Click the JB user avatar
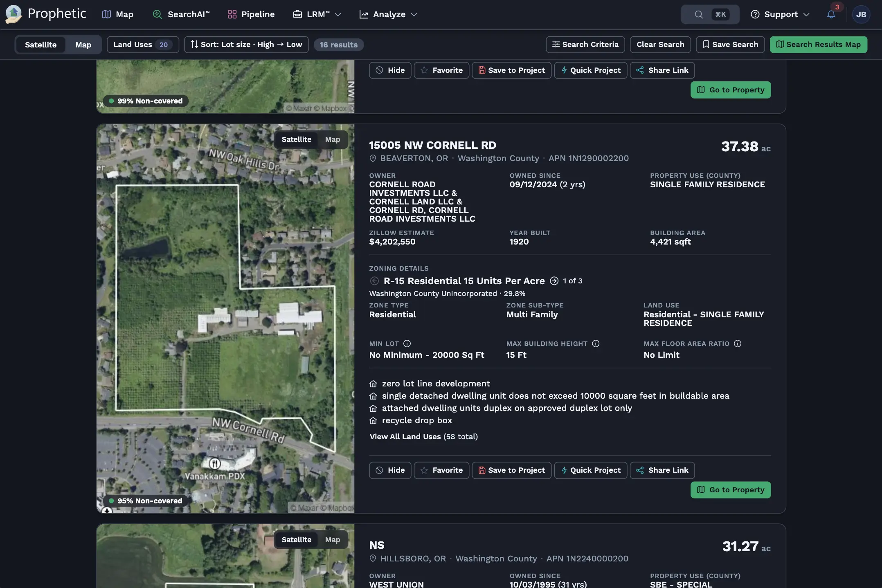882x588 pixels. coord(861,14)
